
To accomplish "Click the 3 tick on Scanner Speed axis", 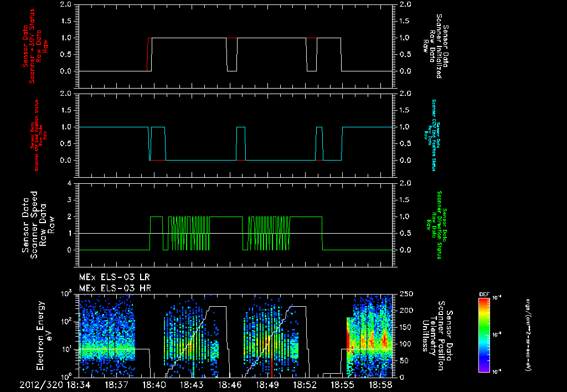I will 69,200.
